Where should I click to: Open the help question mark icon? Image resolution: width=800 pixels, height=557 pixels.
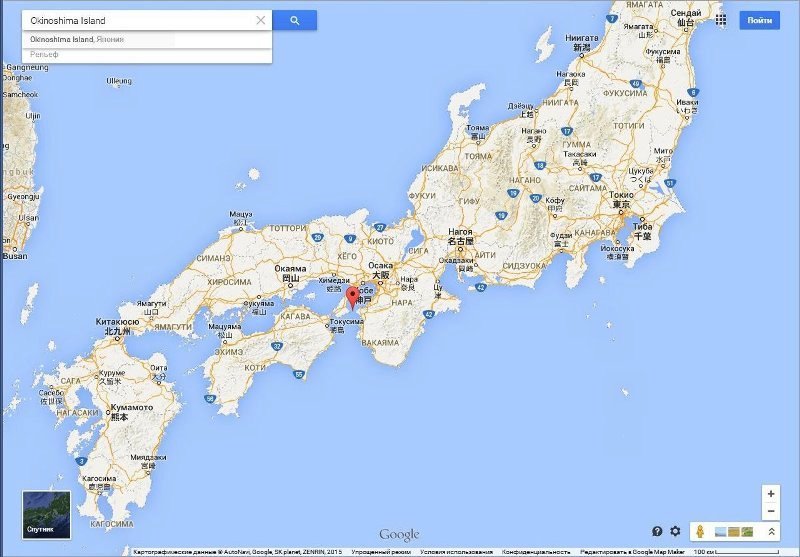click(657, 531)
